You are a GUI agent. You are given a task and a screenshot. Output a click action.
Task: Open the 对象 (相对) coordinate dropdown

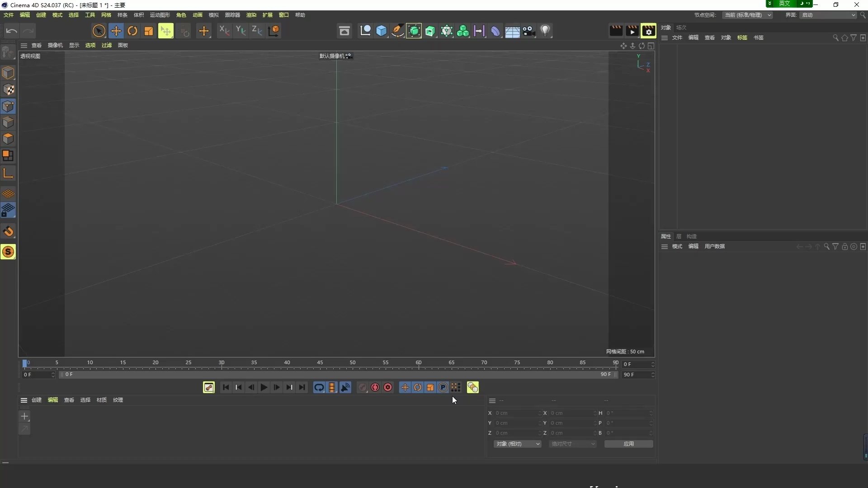518,444
